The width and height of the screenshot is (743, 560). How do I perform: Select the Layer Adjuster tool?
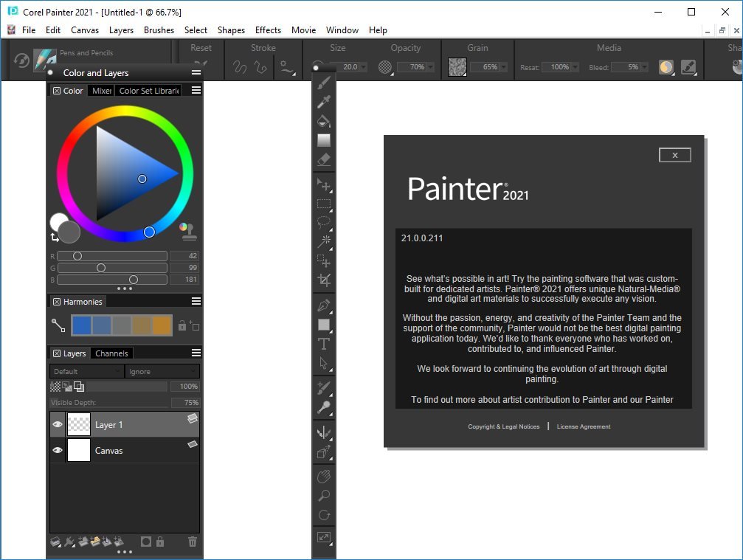(x=324, y=185)
